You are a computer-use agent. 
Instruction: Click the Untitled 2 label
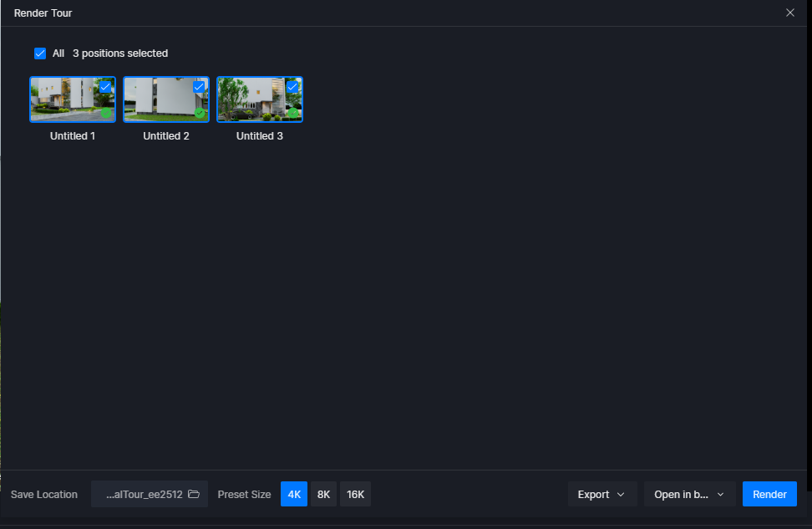coord(166,135)
